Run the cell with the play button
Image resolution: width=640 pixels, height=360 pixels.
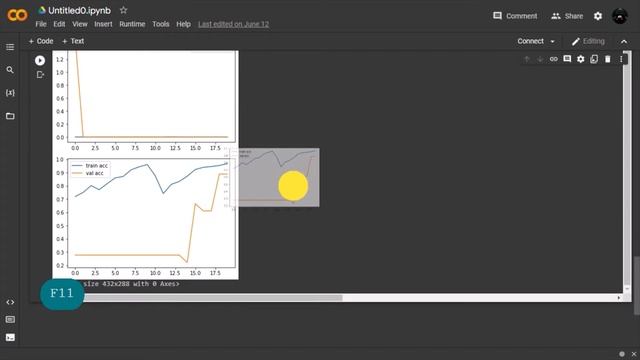pyautogui.click(x=40, y=60)
